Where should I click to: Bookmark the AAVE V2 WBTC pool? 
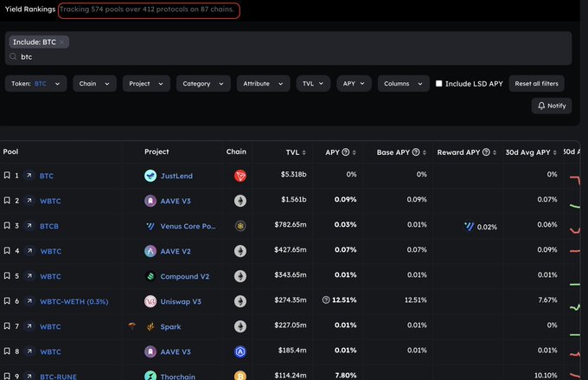pyautogui.click(x=7, y=251)
